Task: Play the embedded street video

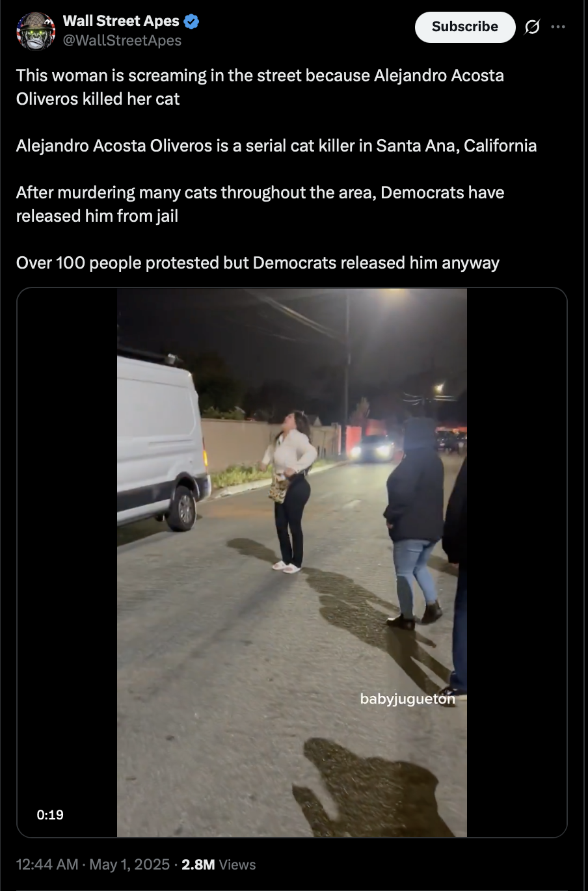Action: coord(292,563)
